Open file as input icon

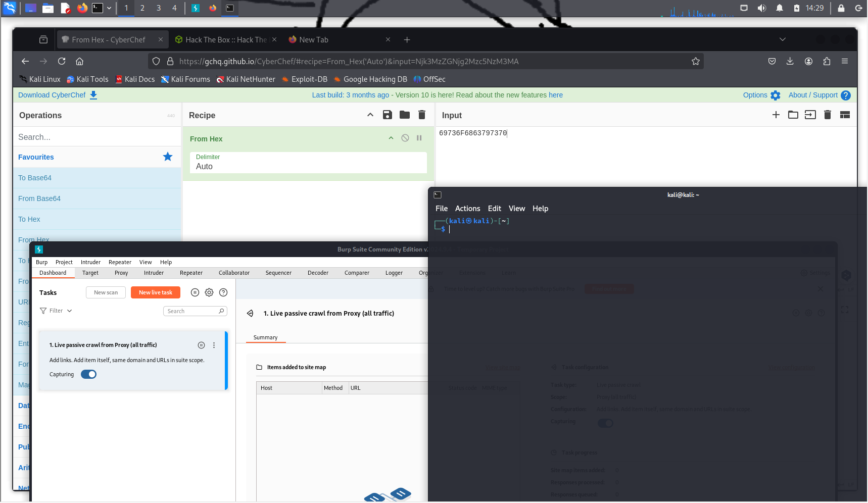[810, 115]
